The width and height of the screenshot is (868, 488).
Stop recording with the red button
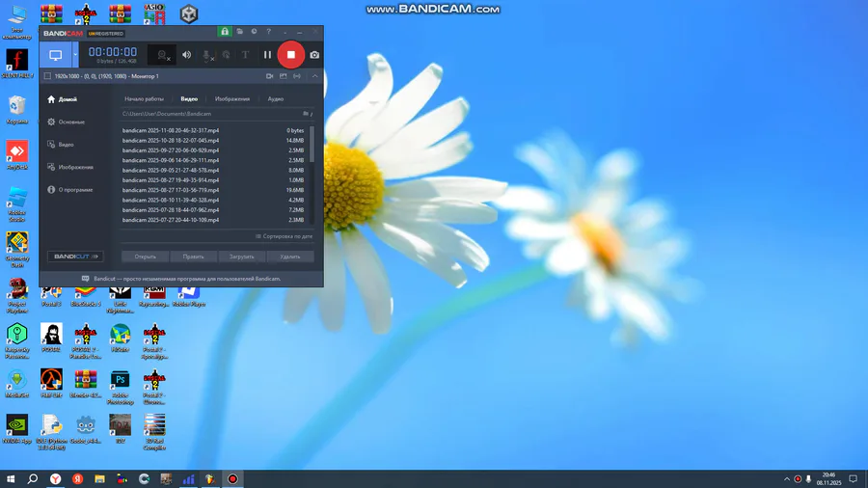click(290, 55)
